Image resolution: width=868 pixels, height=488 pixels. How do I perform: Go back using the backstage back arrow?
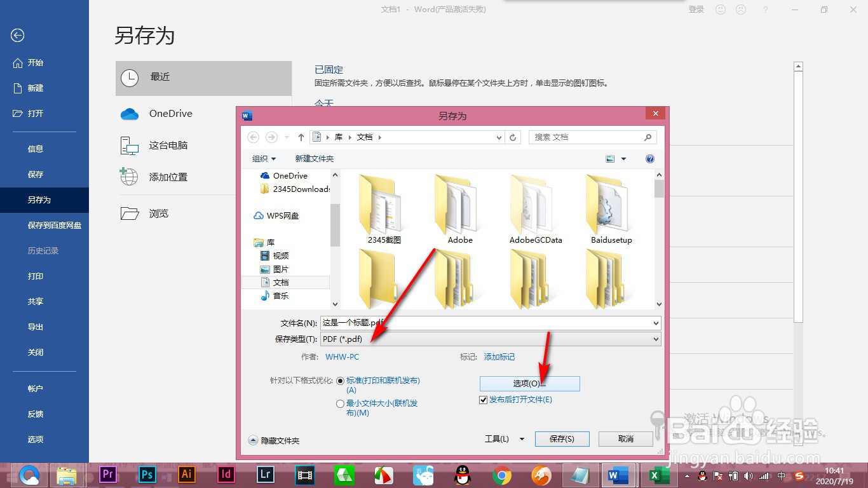(18, 36)
